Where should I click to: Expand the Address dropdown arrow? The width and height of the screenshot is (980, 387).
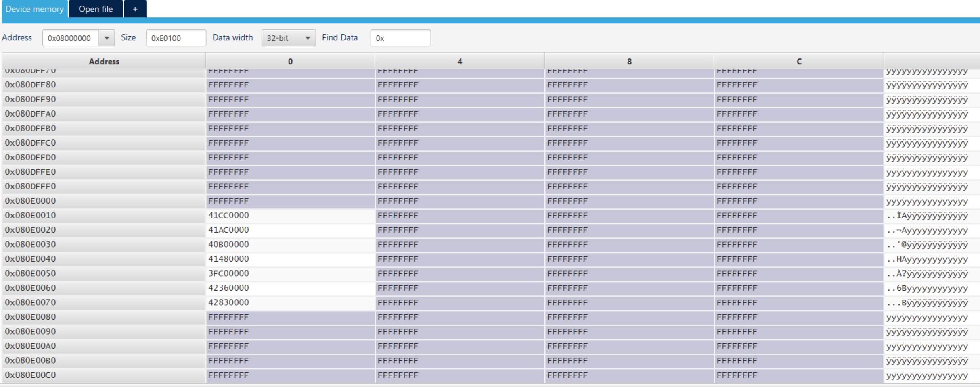tap(107, 37)
